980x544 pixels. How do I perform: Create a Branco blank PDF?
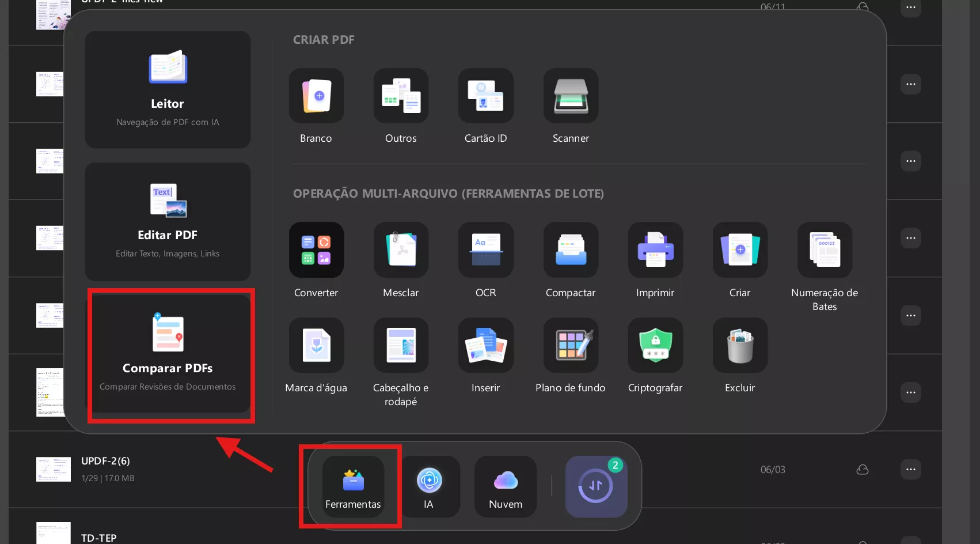pyautogui.click(x=316, y=96)
